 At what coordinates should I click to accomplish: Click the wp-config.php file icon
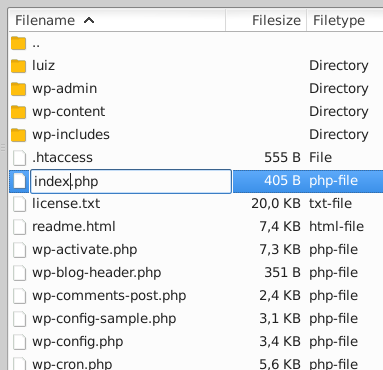[19, 342]
